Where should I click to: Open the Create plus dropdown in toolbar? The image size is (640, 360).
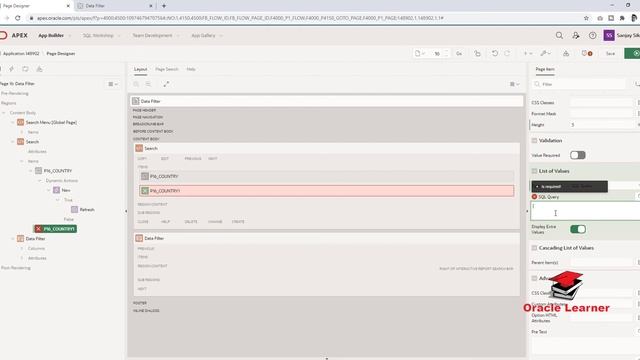(x=528, y=53)
